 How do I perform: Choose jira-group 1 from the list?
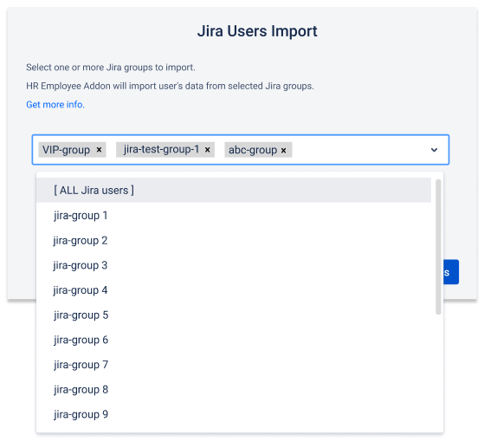(234, 216)
